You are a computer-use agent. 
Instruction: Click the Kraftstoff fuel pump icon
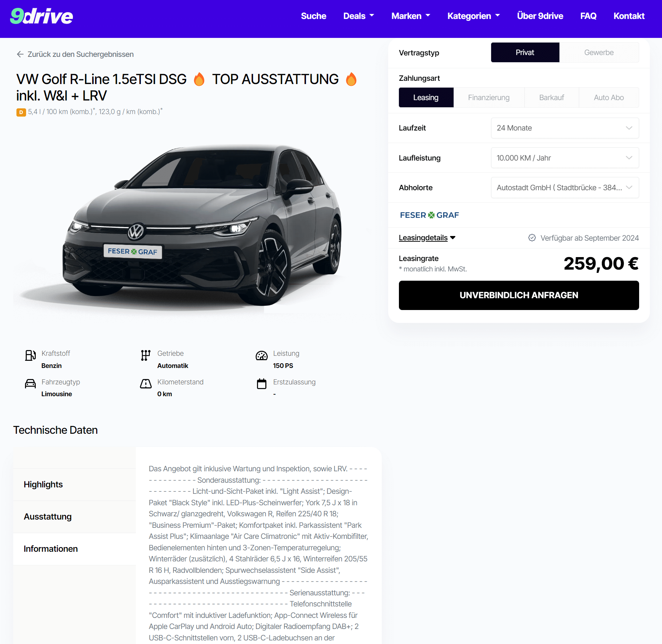tap(30, 355)
